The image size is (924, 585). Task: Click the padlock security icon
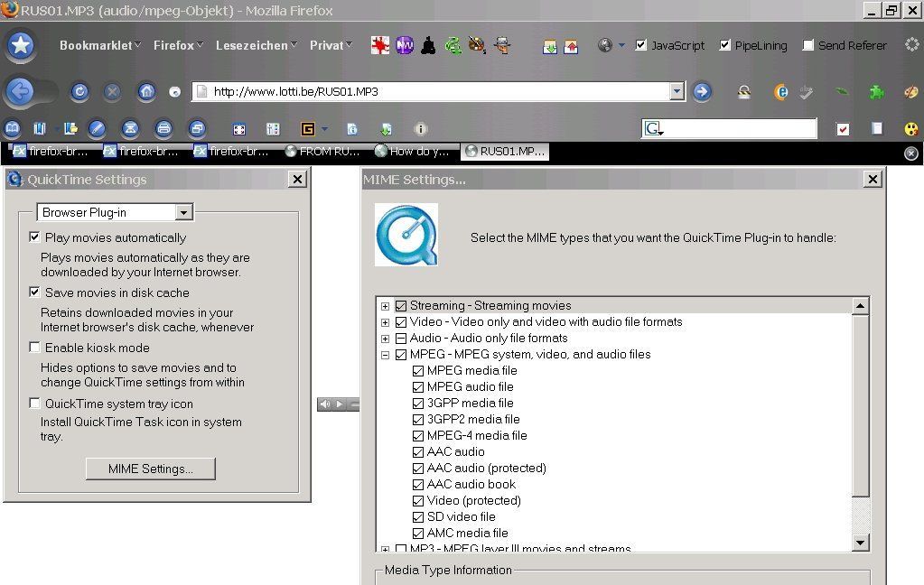[744, 91]
